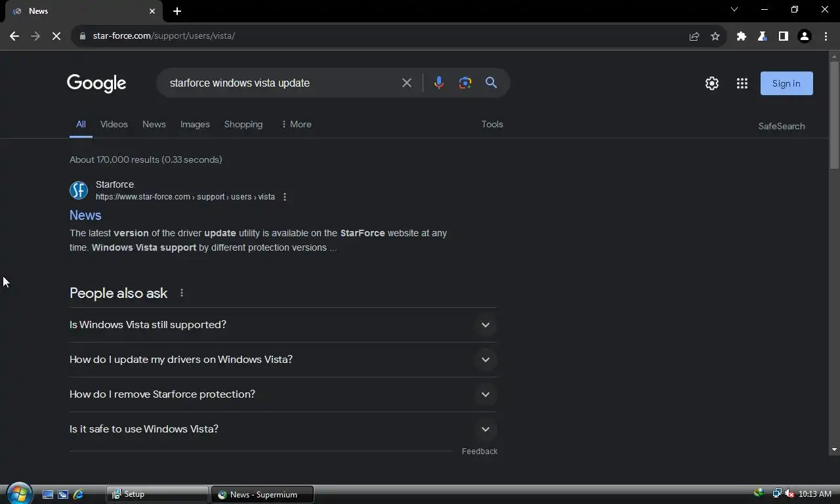Open the More search categories menu
This screenshot has height=504, width=840.
pyautogui.click(x=296, y=124)
